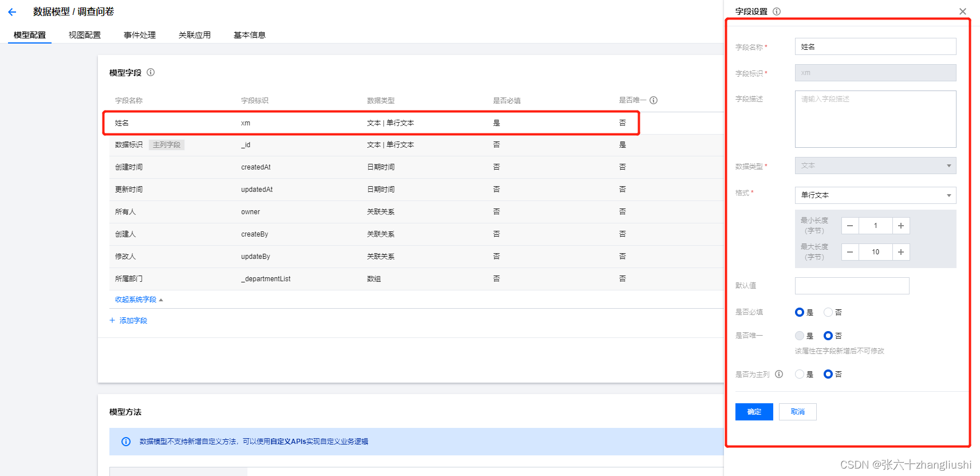Close the 字段设置 panel
The width and height of the screenshot is (980, 476).
[963, 11]
